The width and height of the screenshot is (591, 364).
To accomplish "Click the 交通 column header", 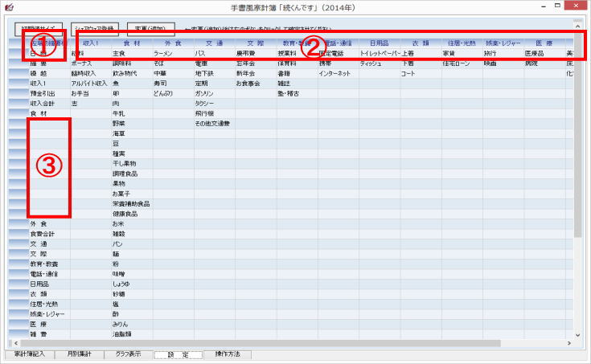I will coord(214,42).
